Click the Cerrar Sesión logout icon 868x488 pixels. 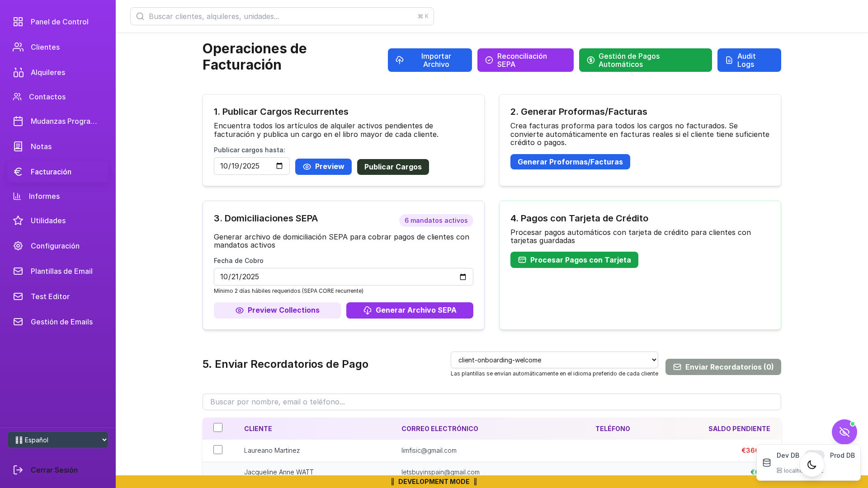(x=18, y=470)
